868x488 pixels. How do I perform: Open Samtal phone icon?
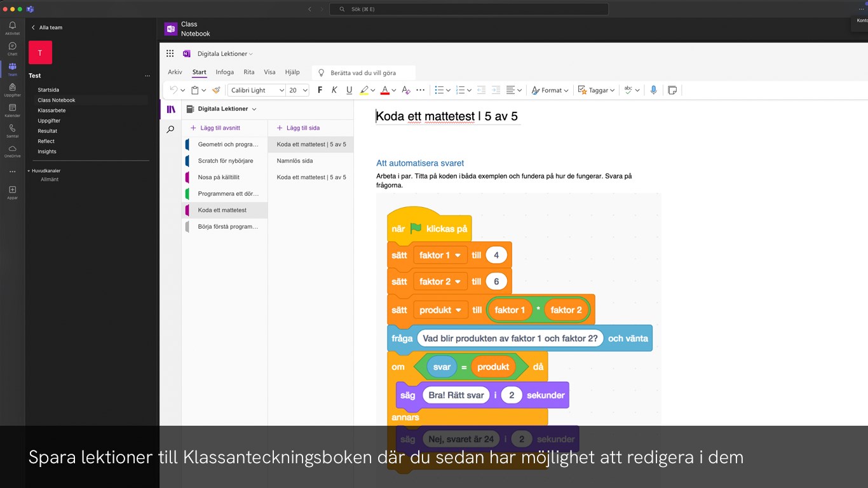12,131
